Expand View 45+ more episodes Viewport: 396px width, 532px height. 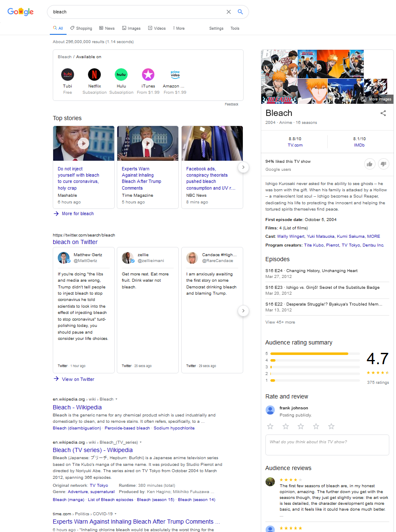pos(280,322)
